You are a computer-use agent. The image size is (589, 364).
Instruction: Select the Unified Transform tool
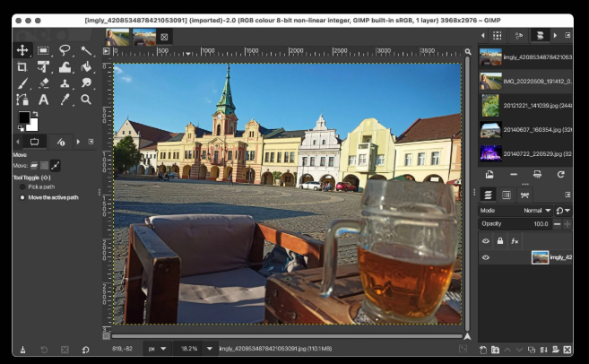[43, 67]
